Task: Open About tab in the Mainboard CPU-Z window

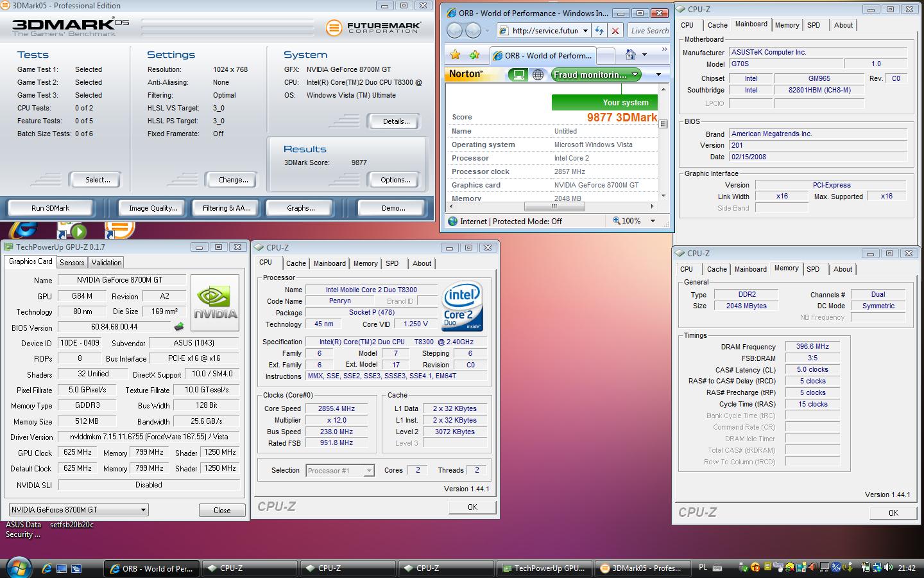Action: tap(843, 25)
